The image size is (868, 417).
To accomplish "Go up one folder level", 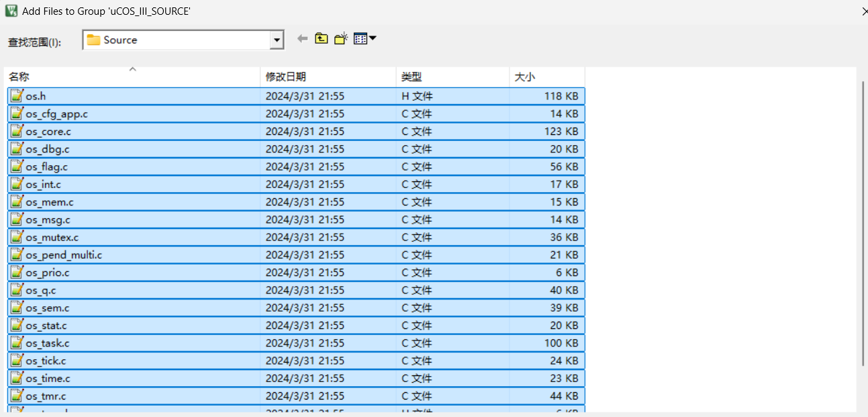I will coord(322,39).
